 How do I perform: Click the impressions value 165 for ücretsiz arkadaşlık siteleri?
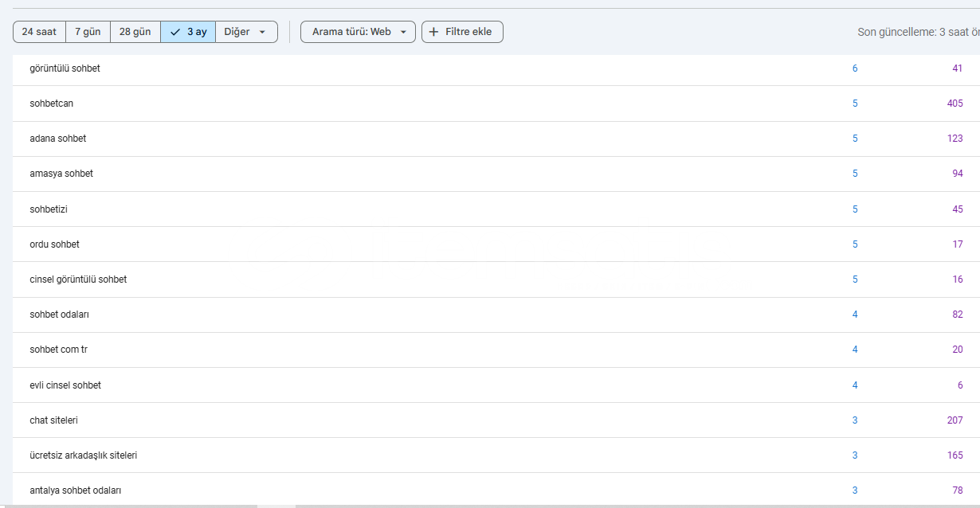click(955, 455)
